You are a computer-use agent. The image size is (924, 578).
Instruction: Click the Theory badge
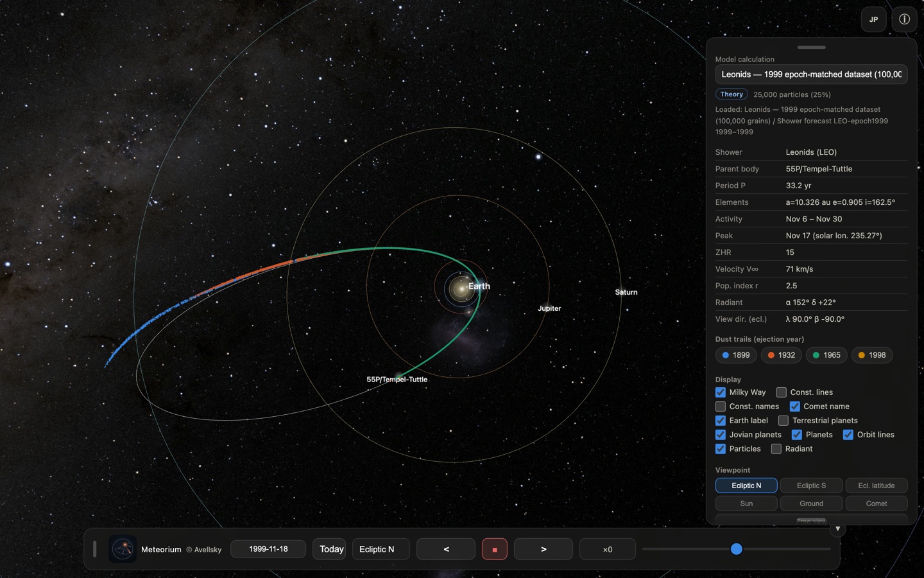click(732, 94)
